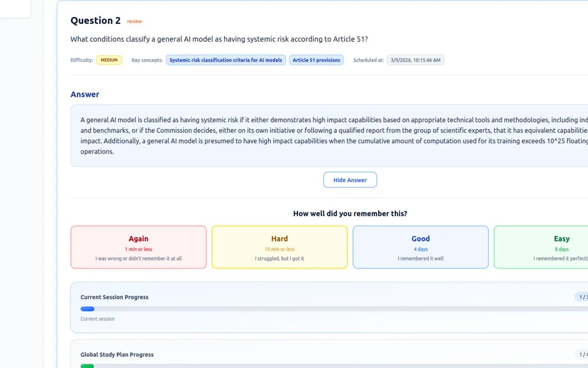Click the session progress 1/3 counter
This screenshot has height=368, width=588.
[582, 297]
